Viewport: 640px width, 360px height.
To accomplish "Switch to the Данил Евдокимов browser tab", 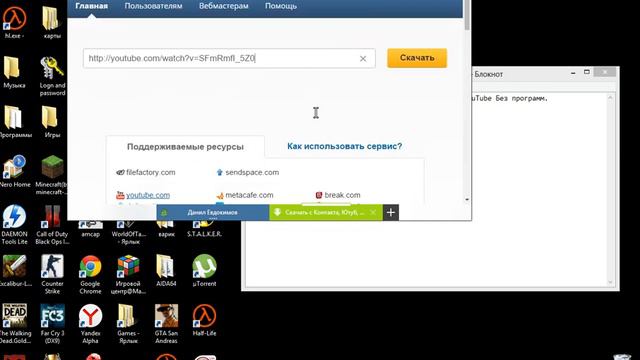I will 213,212.
